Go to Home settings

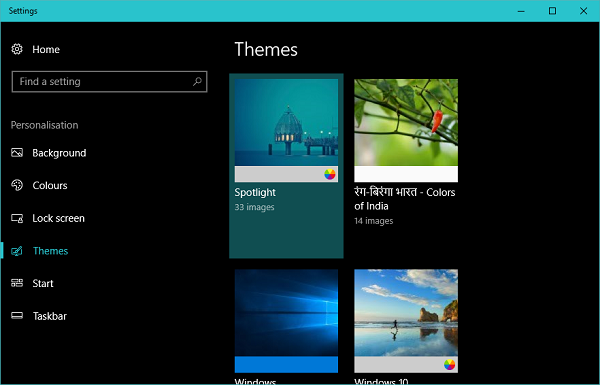(46, 49)
